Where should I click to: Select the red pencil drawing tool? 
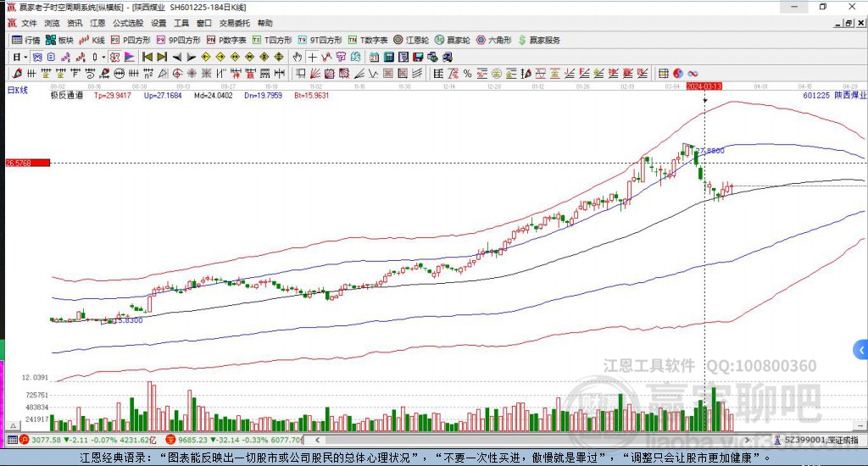tap(17, 73)
